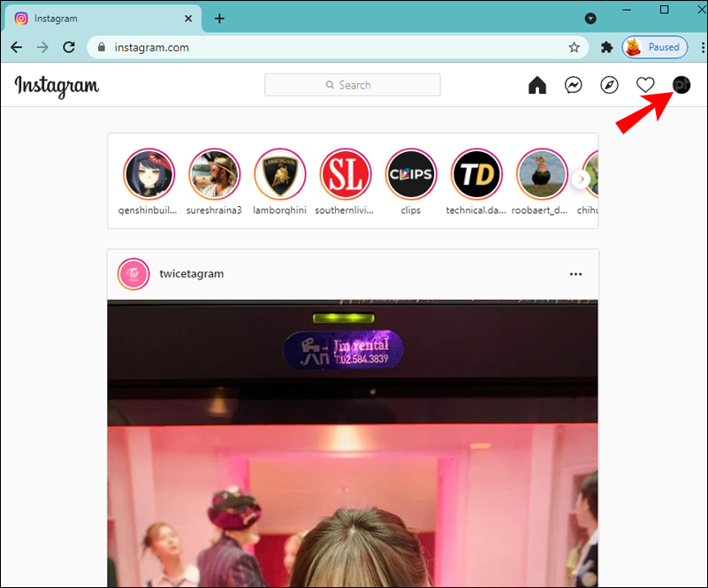Reload the Instagram page

click(69, 47)
